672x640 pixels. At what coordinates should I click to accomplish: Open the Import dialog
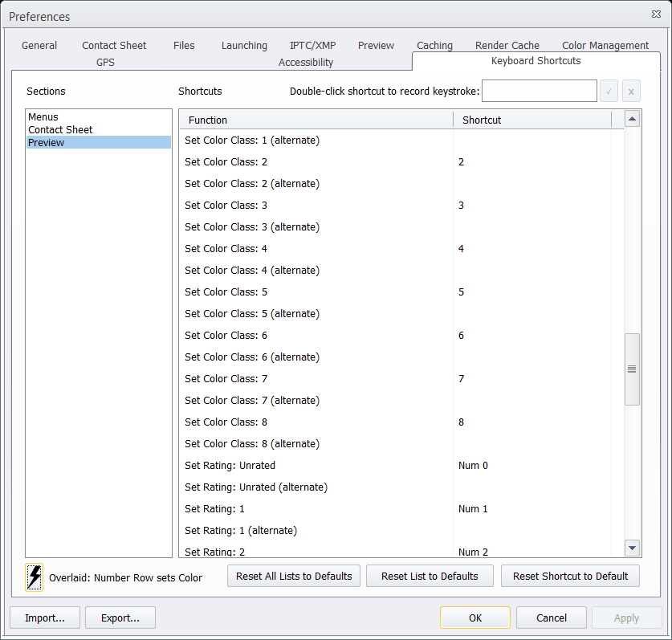tap(44, 618)
